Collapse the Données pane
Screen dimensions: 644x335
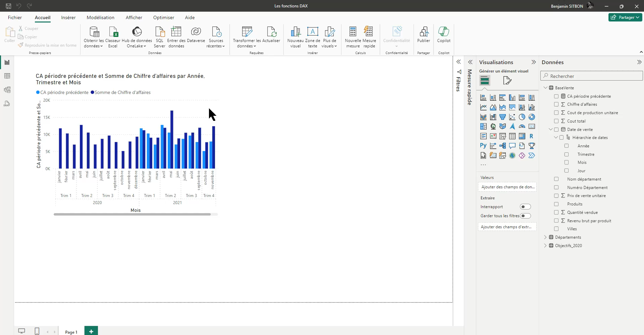click(x=639, y=62)
